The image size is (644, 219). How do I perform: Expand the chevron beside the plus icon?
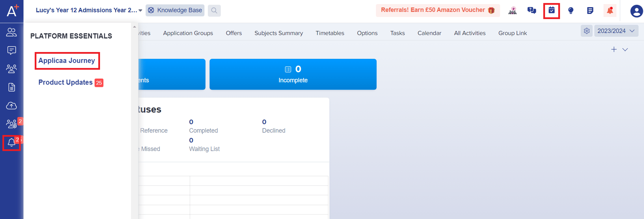tap(625, 49)
